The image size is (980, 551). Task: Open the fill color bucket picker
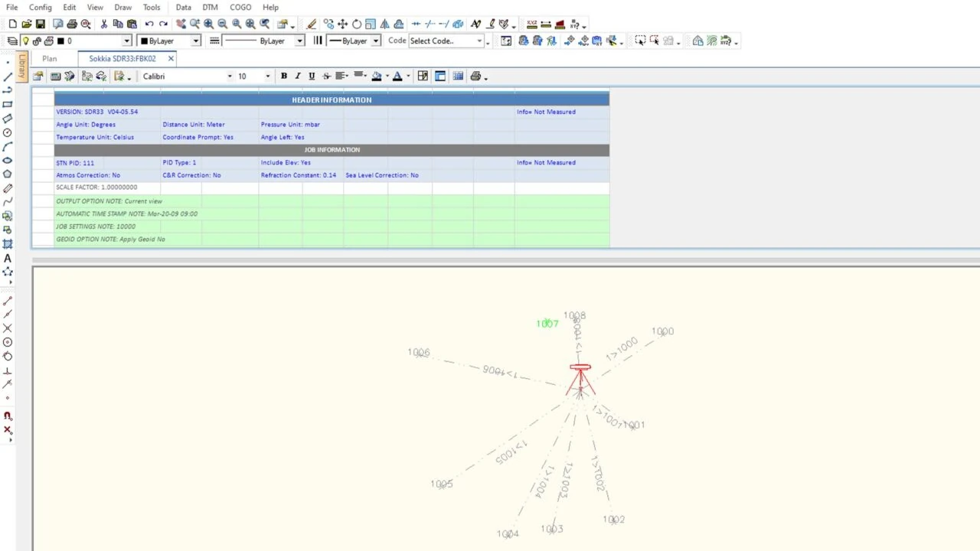(x=377, y=76)
